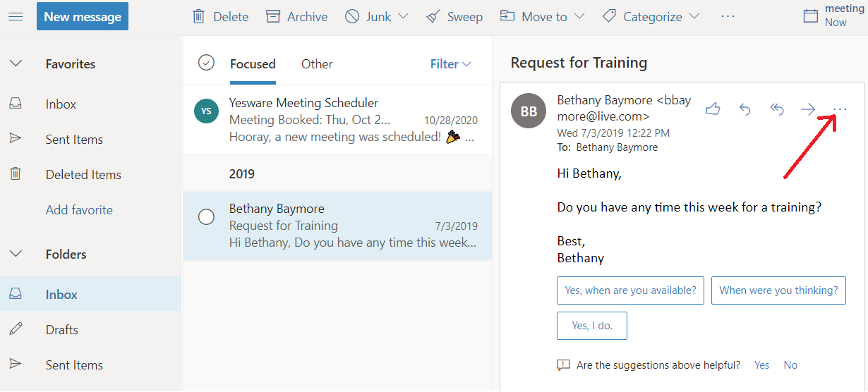Viewport: 868px width, 392px height.
Task: Switch to the Other tab
Action: 317,64
